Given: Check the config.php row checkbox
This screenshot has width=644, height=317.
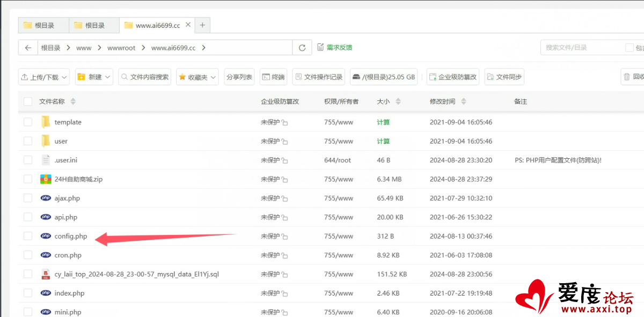Looking at the screenshot, I should pos(28,237).
